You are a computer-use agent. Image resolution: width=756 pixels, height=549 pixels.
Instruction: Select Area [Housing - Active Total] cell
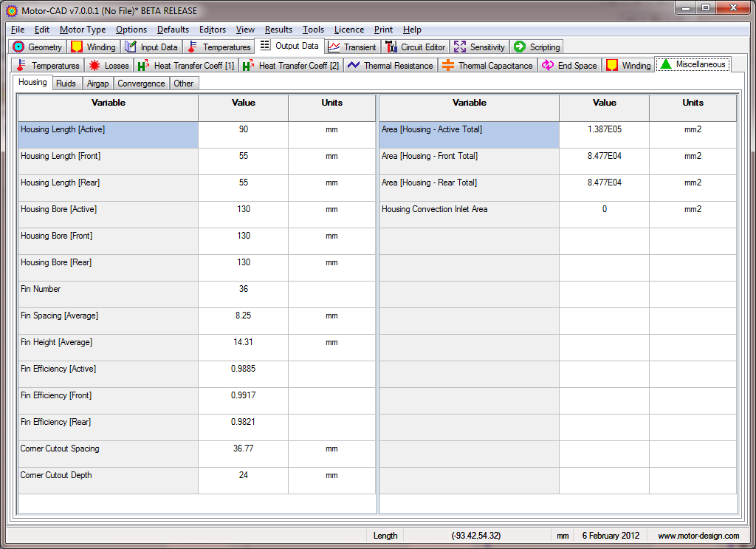click(x=469, y=134)
